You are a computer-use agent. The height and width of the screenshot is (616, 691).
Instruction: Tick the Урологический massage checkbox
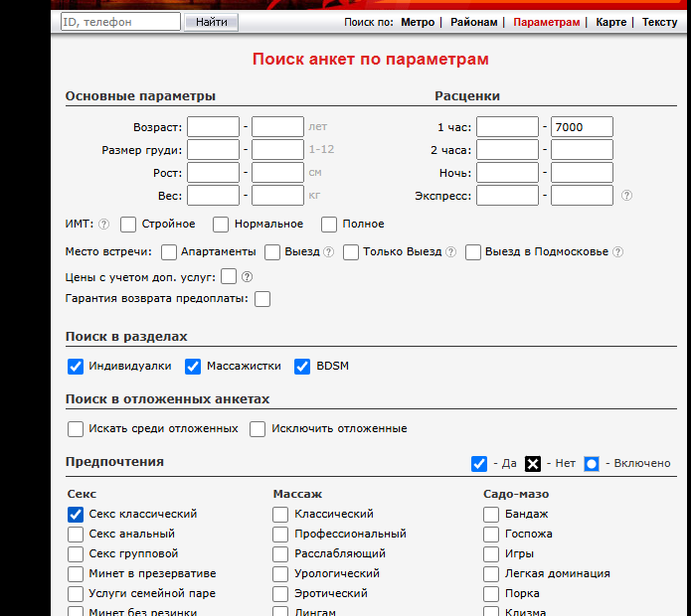280,573
